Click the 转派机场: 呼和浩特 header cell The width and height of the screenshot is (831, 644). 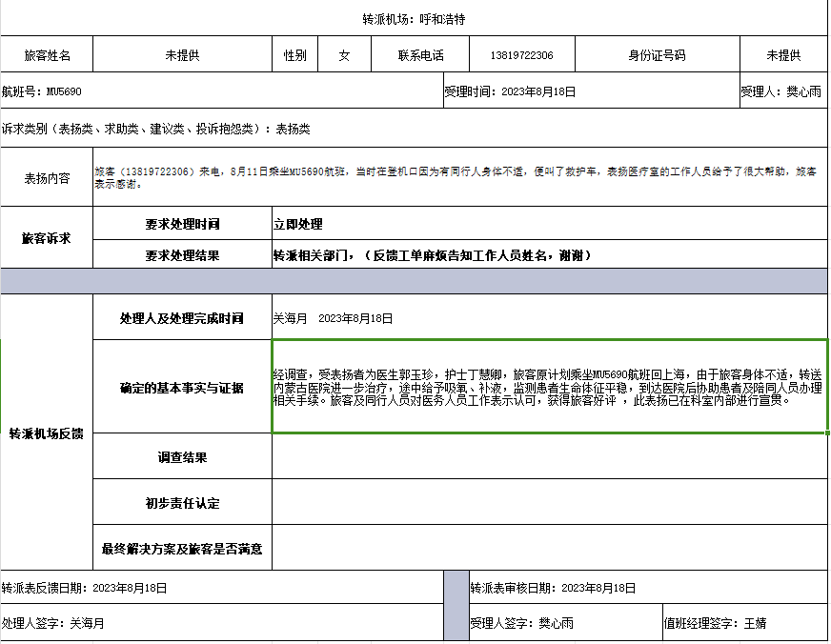[x=414, y=19]
